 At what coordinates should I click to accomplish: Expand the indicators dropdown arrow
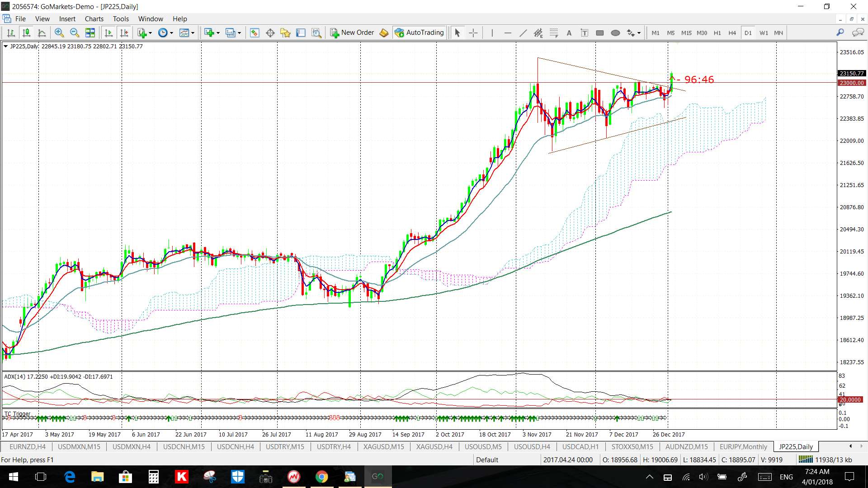(151, 33)
